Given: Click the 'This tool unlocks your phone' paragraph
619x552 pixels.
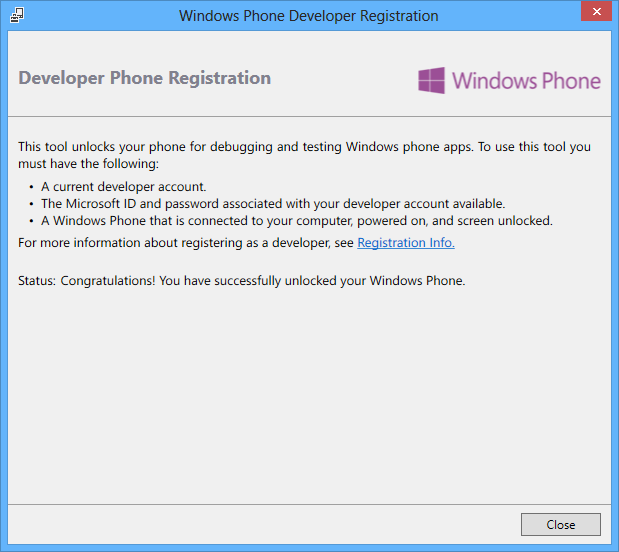Looking at the screenshot, I should click(x=304, y=155).
